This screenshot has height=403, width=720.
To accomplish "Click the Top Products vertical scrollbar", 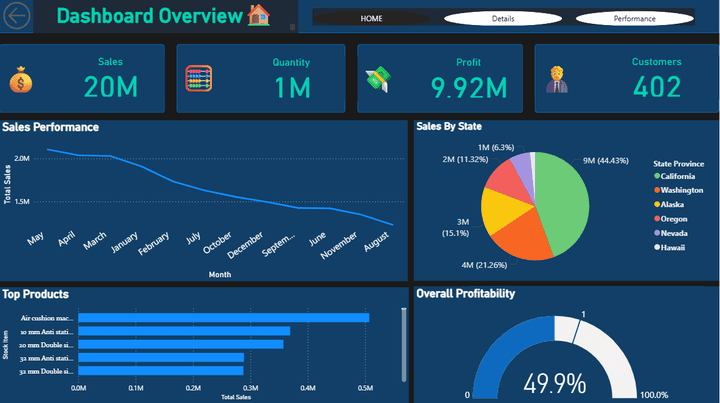I will click(x=404, y=344).
